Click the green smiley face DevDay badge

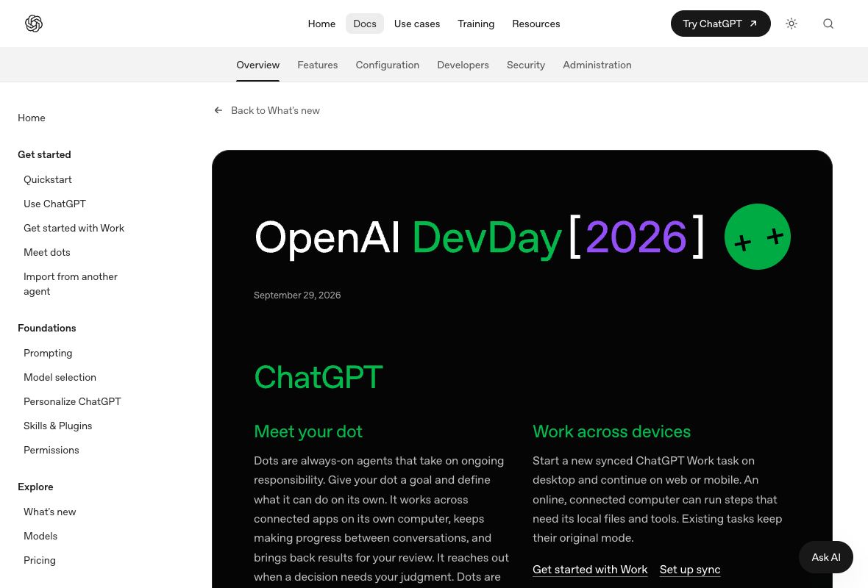tap(757, 237)
